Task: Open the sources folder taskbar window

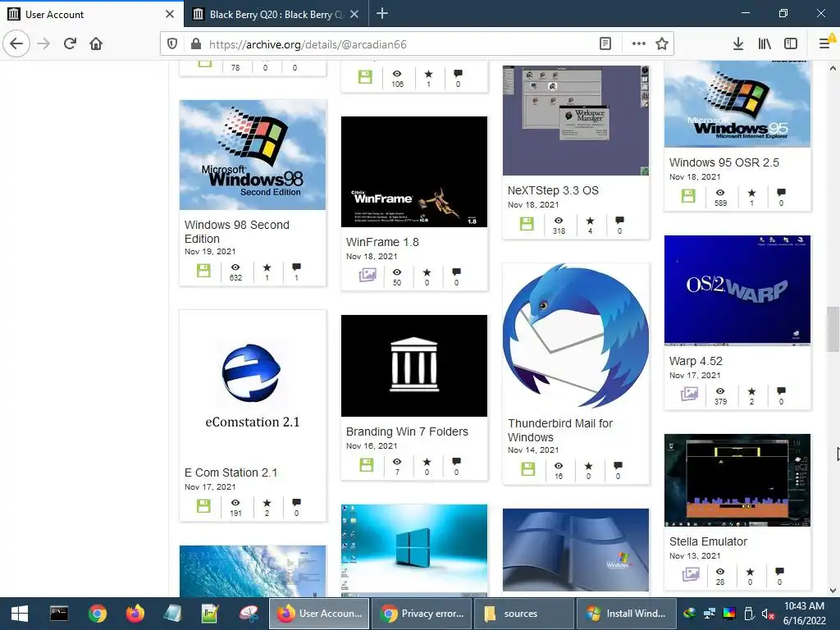Action: (x=523, y=614)
